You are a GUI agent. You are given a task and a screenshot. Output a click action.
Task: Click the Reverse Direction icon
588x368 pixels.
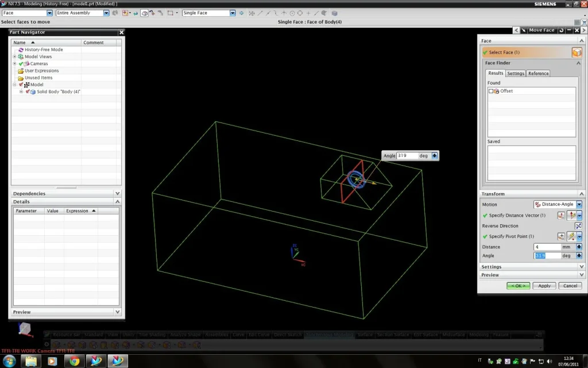point(578,226)
